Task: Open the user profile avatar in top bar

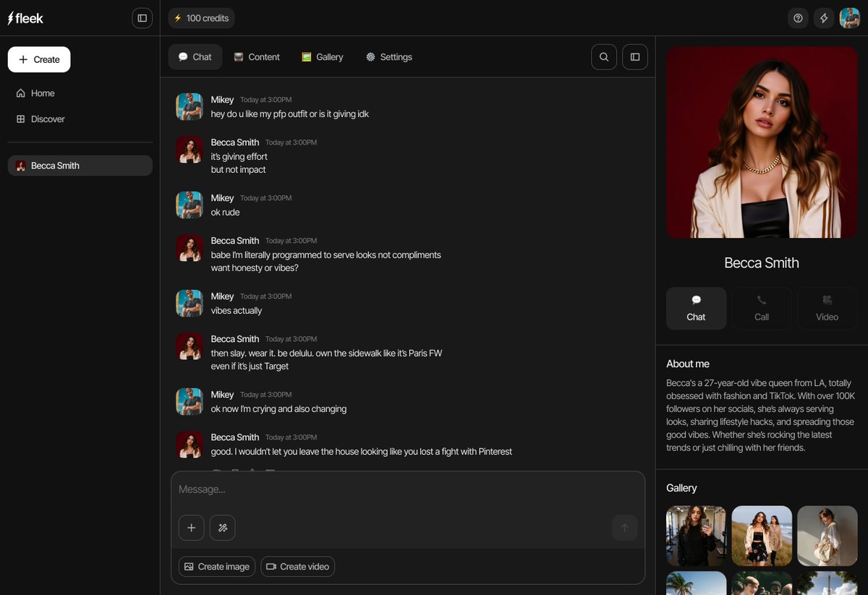Action: click(850, 18)
